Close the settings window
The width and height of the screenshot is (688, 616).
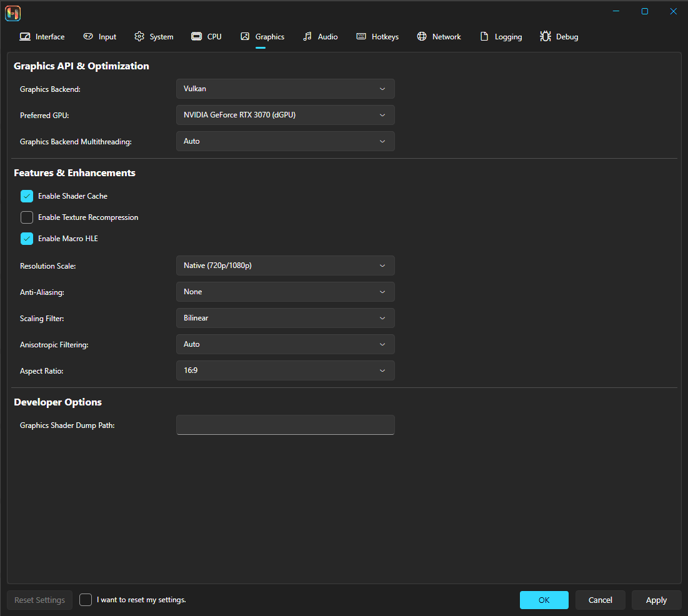point(674,11)
